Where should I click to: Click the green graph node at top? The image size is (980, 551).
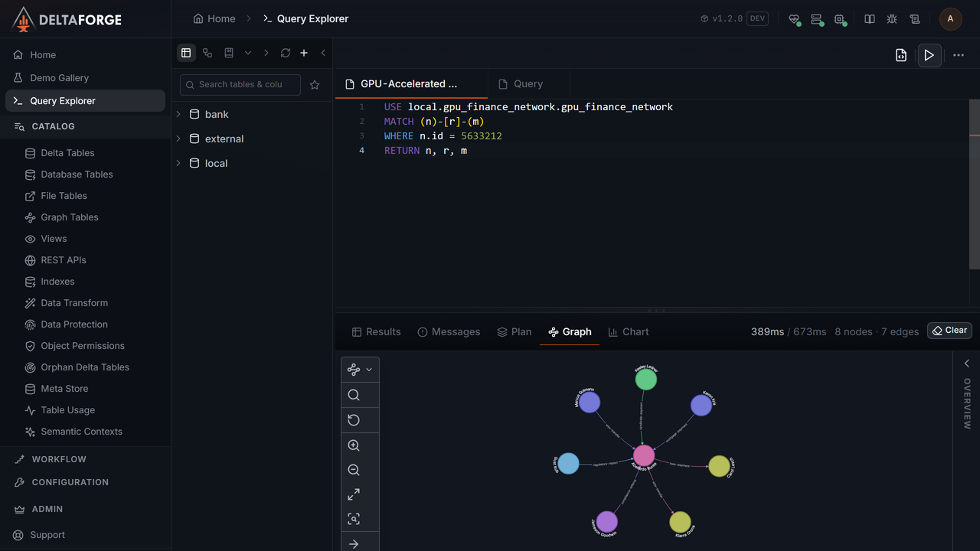[646, 380]
